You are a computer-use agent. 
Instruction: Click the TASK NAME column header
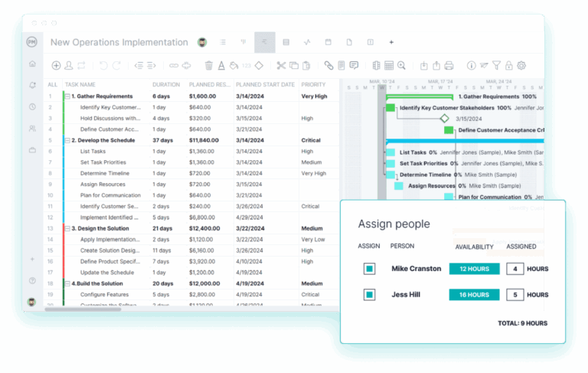[80, 85]
